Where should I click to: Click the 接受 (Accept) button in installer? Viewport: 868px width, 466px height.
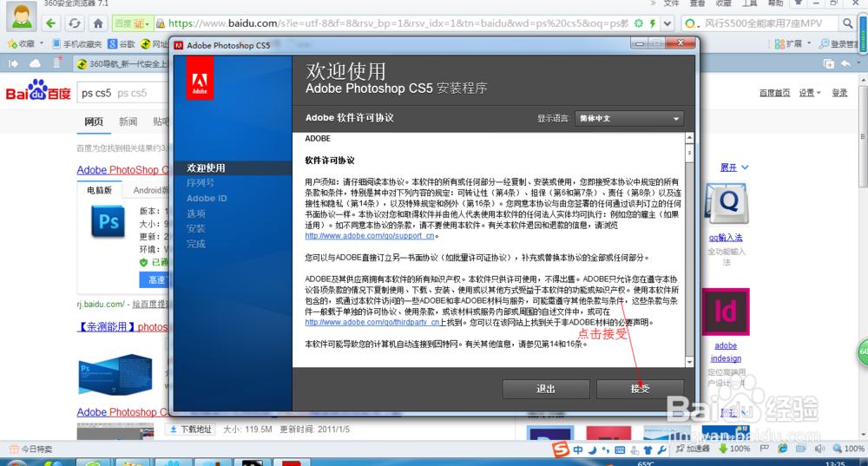(640, 389)
